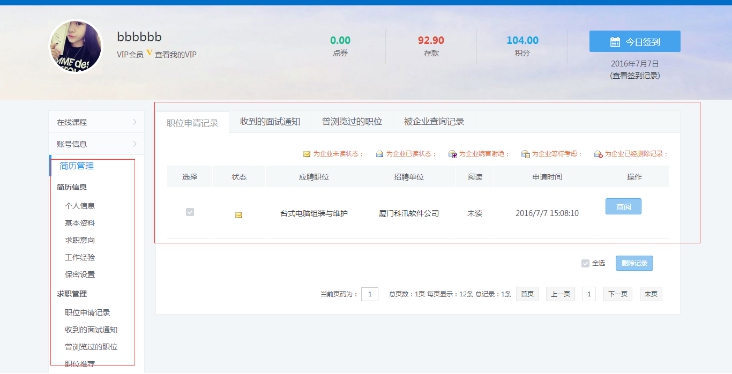This screenshot has height=374, width=732.
Task: Open 工作经验 in the sidebar
Action: click(x=80, y=257)
